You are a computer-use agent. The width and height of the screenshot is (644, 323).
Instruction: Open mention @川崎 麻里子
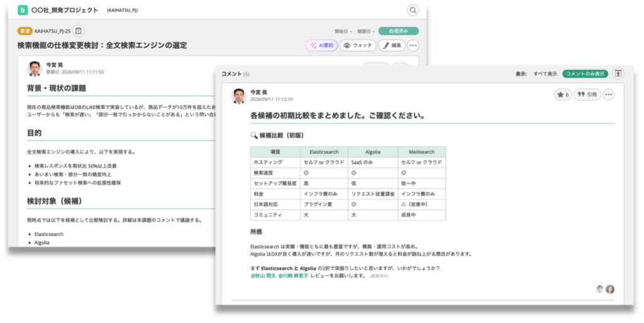pyautogui.click(x=293, y=276)
